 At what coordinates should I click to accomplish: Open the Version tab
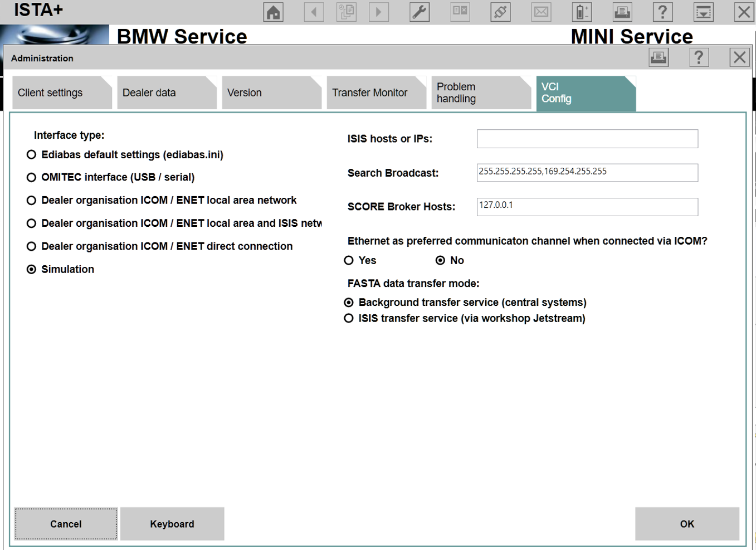point(271,93)
